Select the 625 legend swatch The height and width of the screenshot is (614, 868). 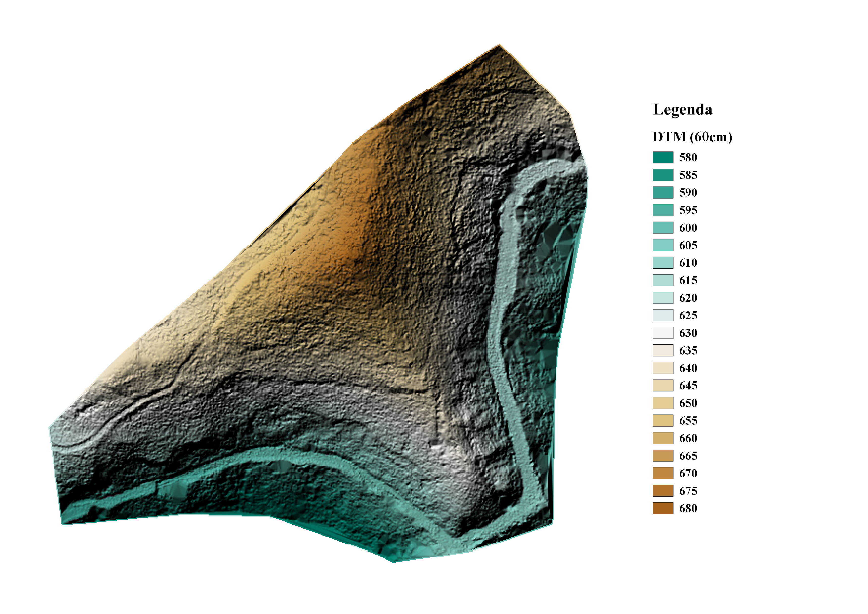click(663, 315)
